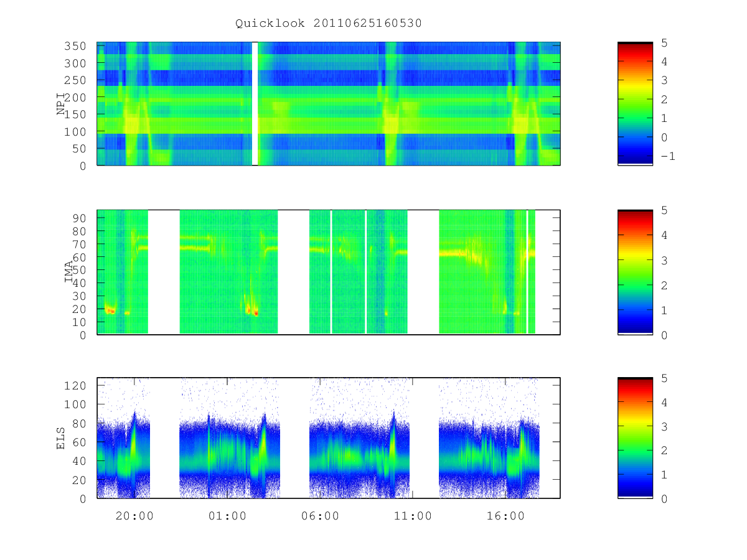
Task: Click the Quicklook 20110625160530 plot title
Action: click(329, 24)
